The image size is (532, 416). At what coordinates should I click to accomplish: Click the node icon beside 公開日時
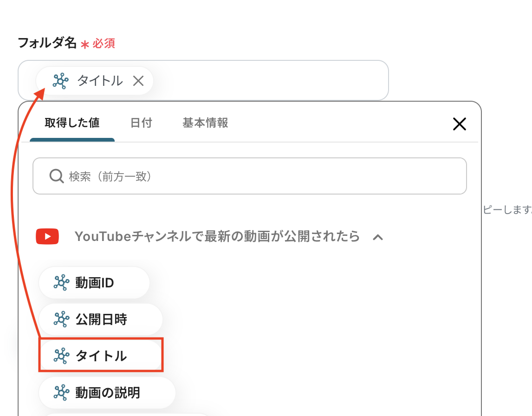coord(61,319)
